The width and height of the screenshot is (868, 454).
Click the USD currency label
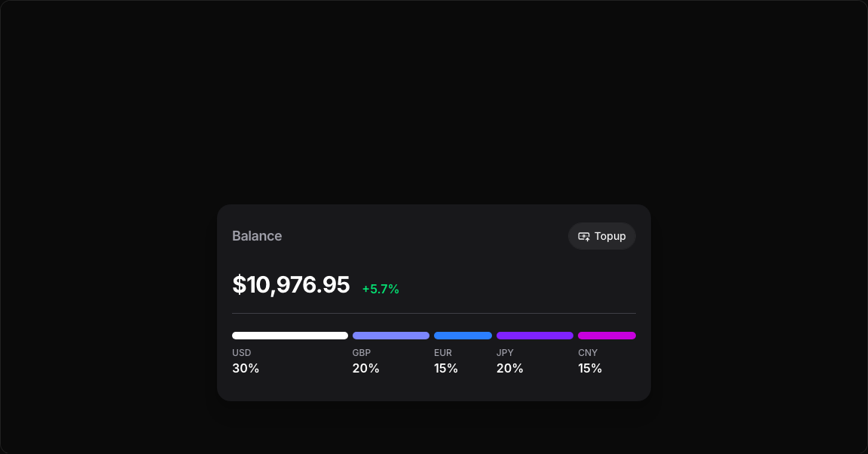pyautogui.click(x=242, y=353)
